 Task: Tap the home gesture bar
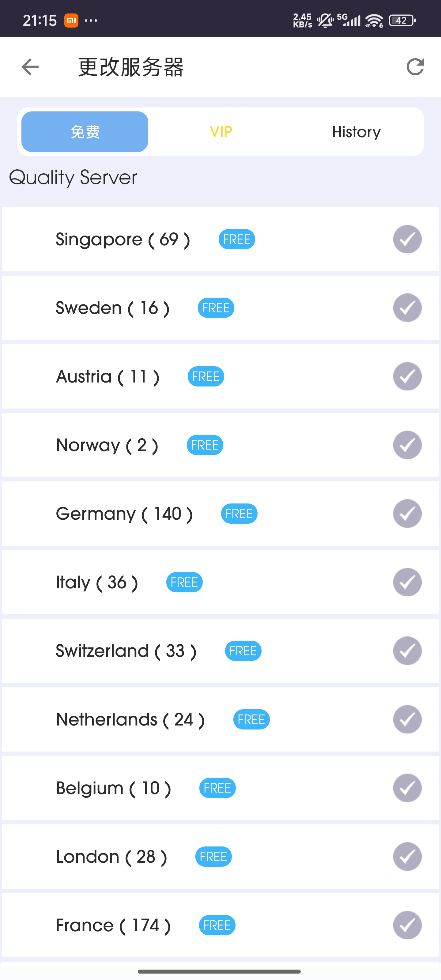(x=220, y=971)
